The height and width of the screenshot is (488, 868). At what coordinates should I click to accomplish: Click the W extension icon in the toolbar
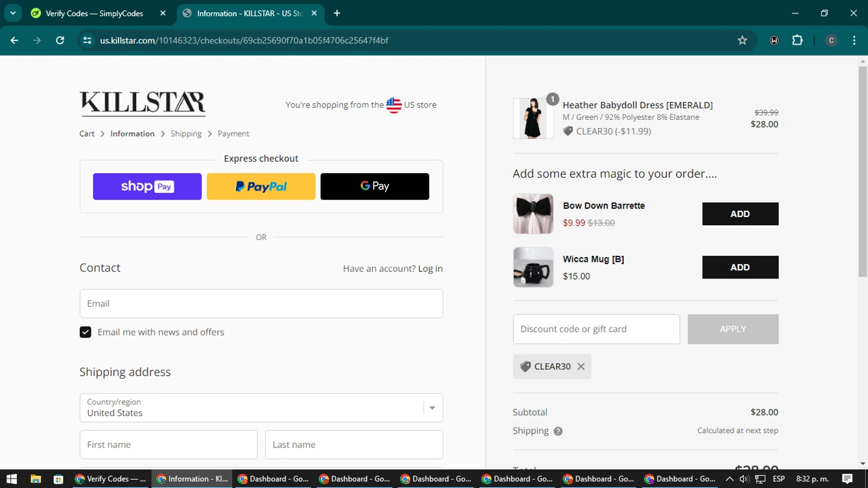(x=774, y=41)
